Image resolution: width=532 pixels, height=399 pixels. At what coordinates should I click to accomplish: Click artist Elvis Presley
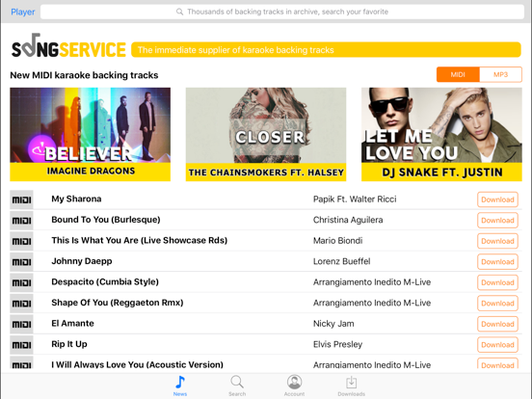[337, 344]
